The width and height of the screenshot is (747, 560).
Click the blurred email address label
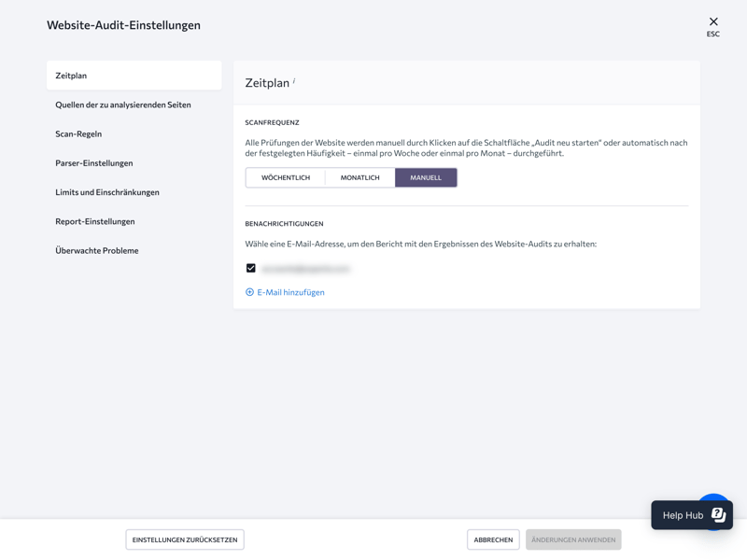(x=306, y=269)
